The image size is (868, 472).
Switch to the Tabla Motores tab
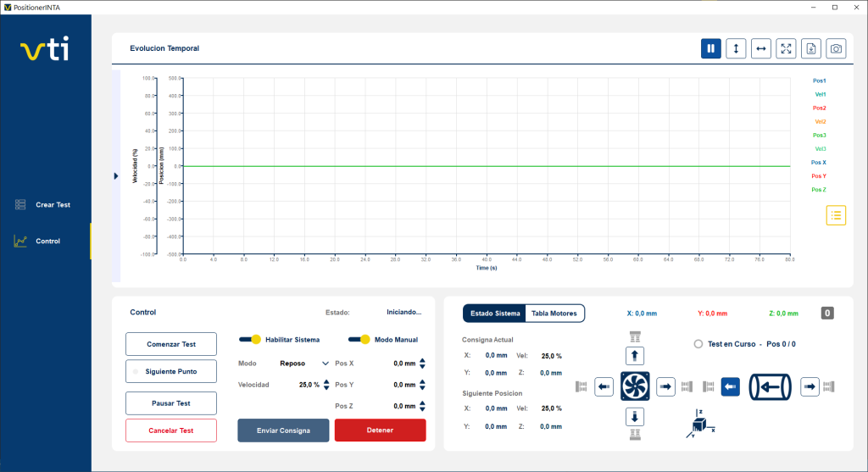554,314
